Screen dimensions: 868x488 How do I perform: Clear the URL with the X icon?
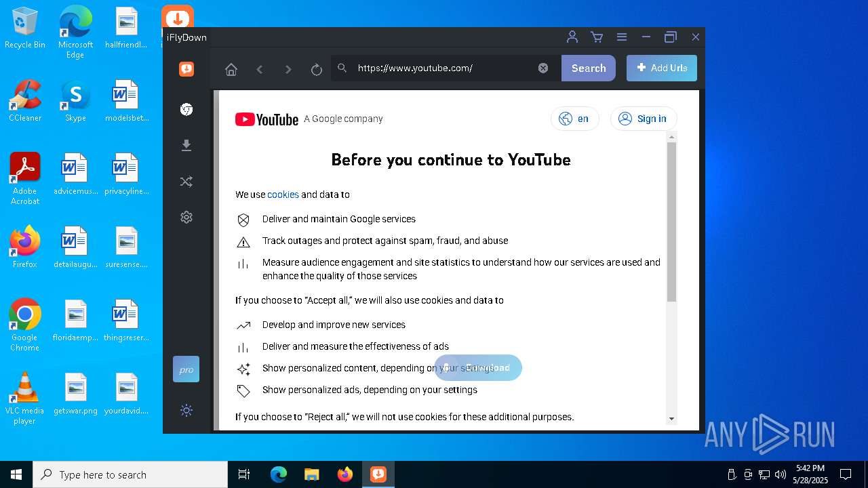pos(543,68)
